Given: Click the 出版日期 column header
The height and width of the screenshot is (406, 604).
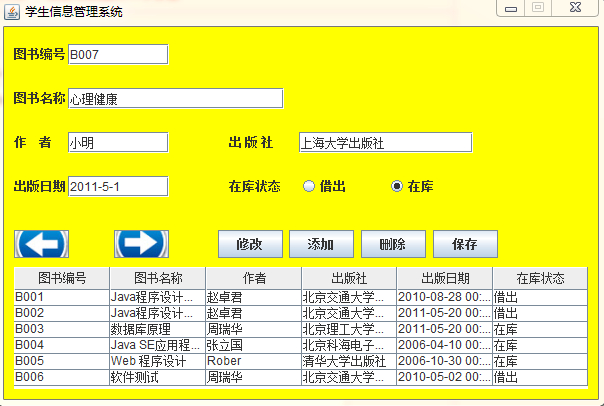Looking at the screenshot, I should 445,278.
